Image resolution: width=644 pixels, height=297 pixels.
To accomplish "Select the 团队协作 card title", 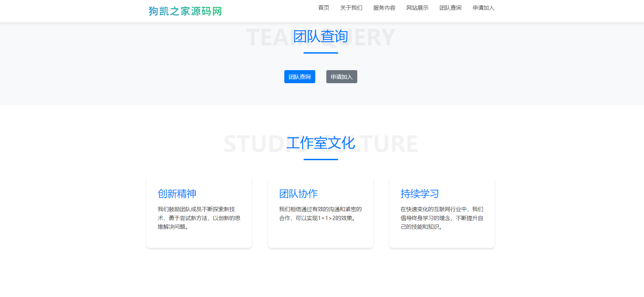I will pyautogui.click(x=298, y=194).
